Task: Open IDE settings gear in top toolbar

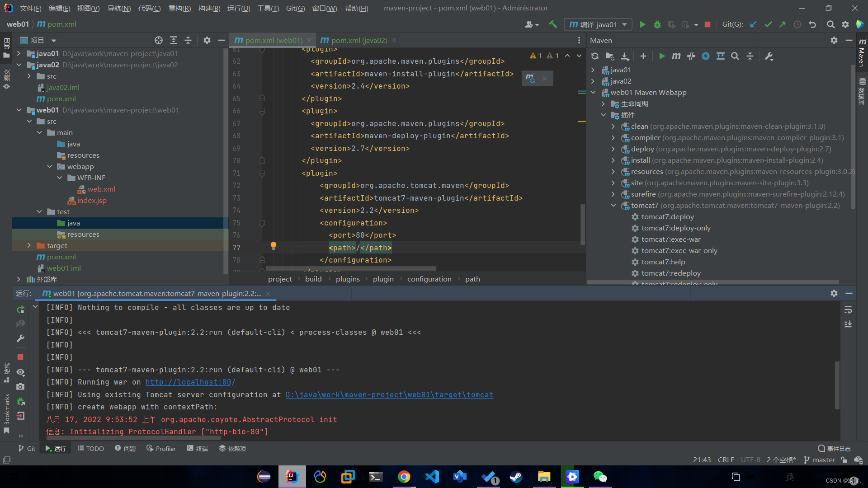Action: coord(845,24)
